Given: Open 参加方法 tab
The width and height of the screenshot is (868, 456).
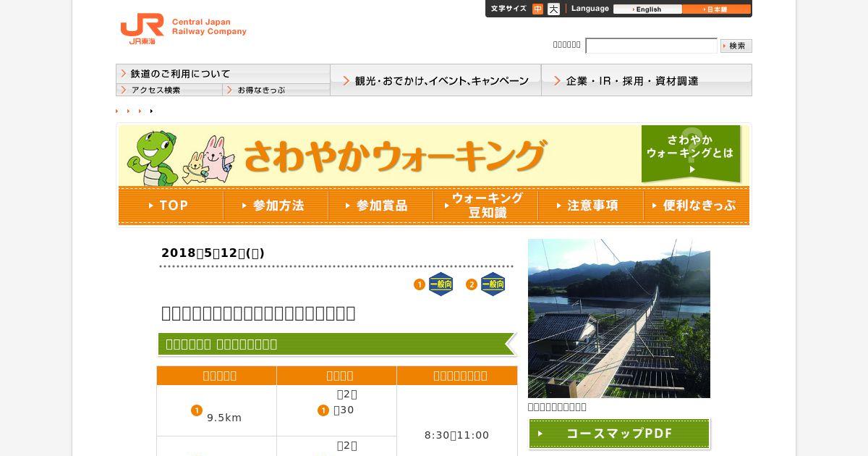Looking at the screenshot, I should point(276,206).
